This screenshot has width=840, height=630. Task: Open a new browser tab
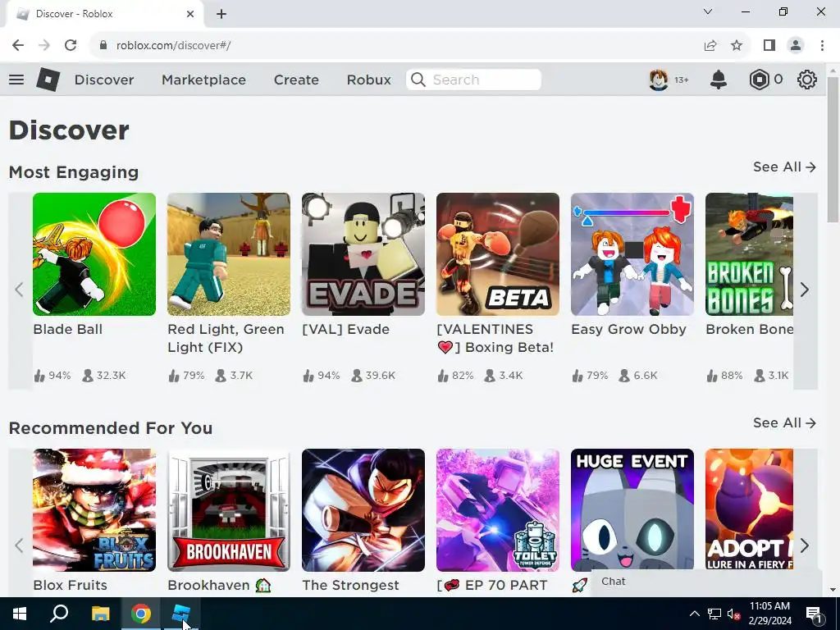pos(221,14)
